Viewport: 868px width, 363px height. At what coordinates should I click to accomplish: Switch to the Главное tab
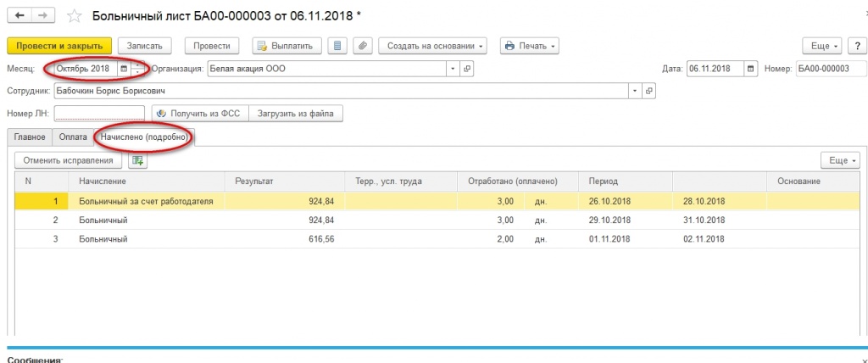(x=30, y=137)
